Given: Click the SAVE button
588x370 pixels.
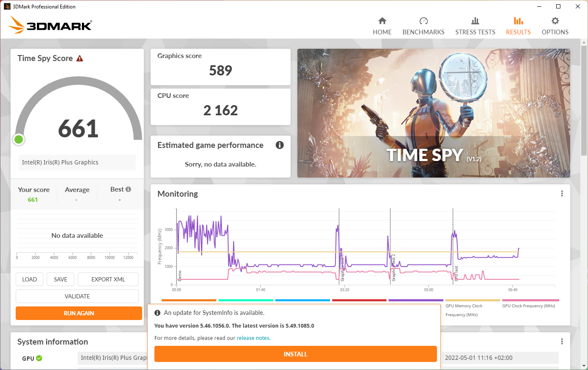Looking at the screenshot, I should (60, 279).
